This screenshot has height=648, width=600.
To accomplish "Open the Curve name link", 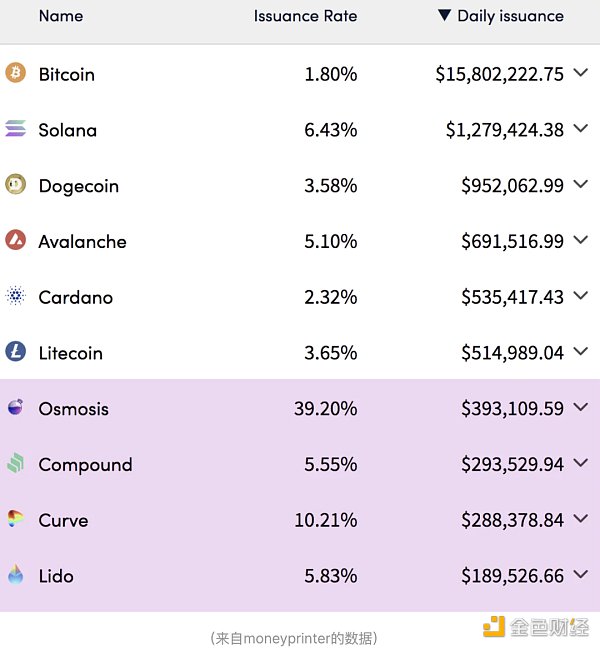I will [x=63, y=520].
